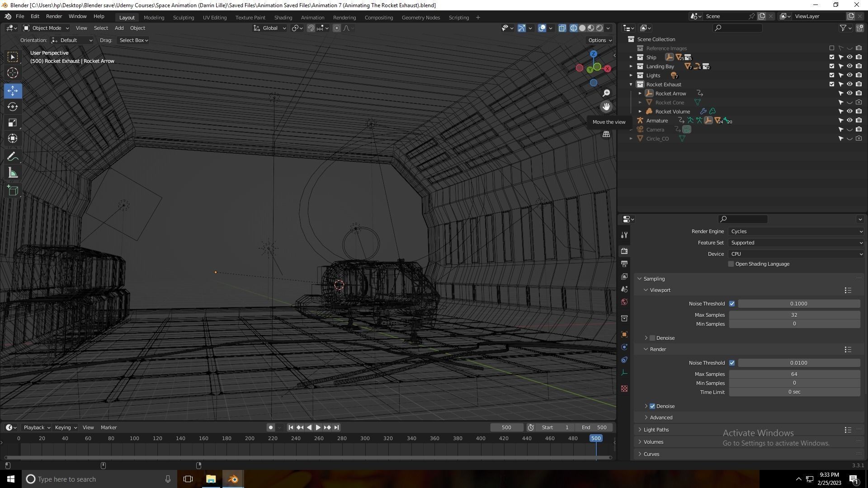The image size is (868, 488).
Task: Toggle orthographic perspective grid icon
Action: pos(606,134)
